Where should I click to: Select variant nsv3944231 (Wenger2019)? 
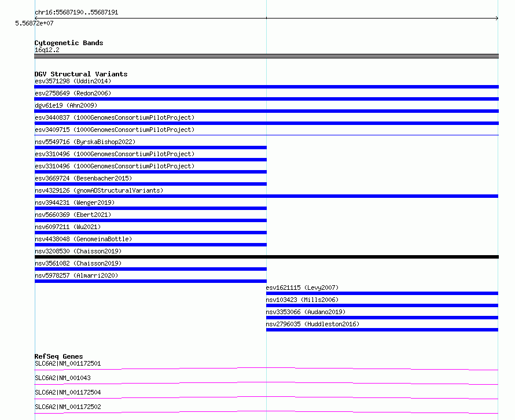pos(75,202)
